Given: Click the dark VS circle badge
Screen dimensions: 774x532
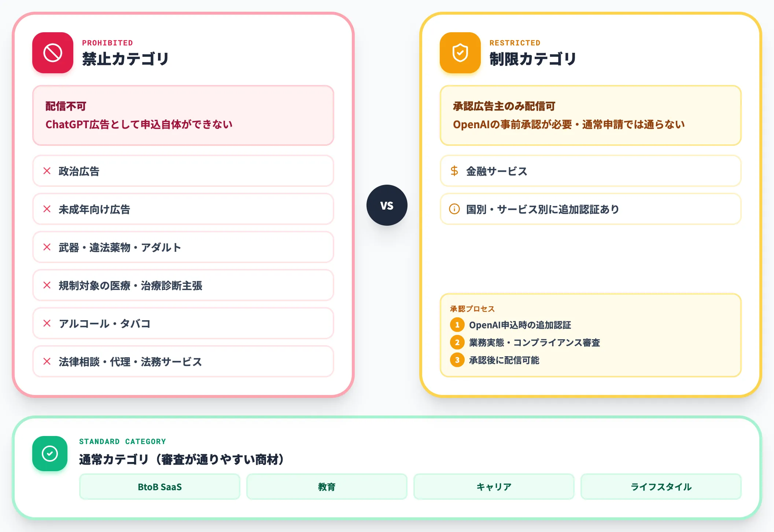Looking at the screenshot, I should pos(387,205).
